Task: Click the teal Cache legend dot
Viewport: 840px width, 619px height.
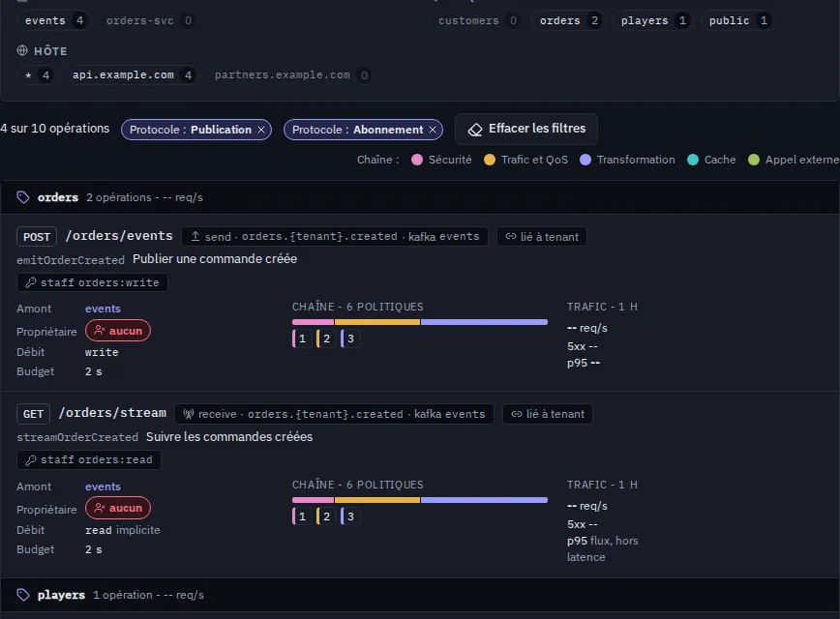Action: tap(693, 160)
